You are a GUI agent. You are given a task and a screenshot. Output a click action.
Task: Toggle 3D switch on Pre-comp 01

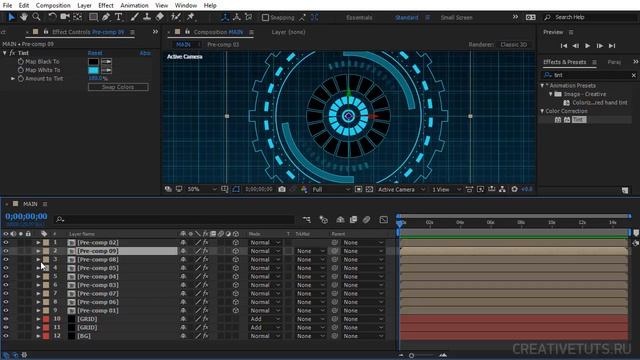tap(236, 311)
